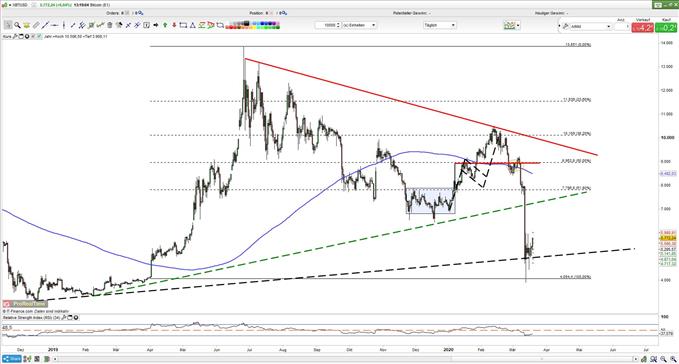The width and height of the screenshot is (679, 364).
Task: Select the cursor pointer tool
Action: [8, 25]
